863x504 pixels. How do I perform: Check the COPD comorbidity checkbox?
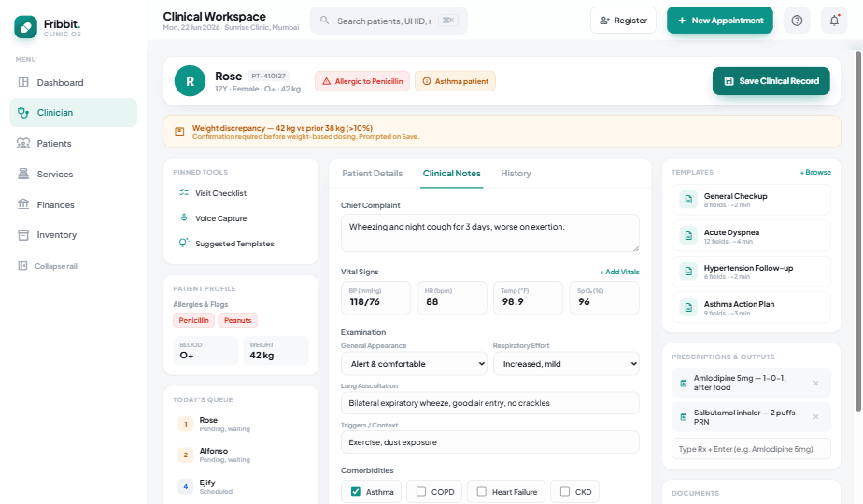click(421, 491)
